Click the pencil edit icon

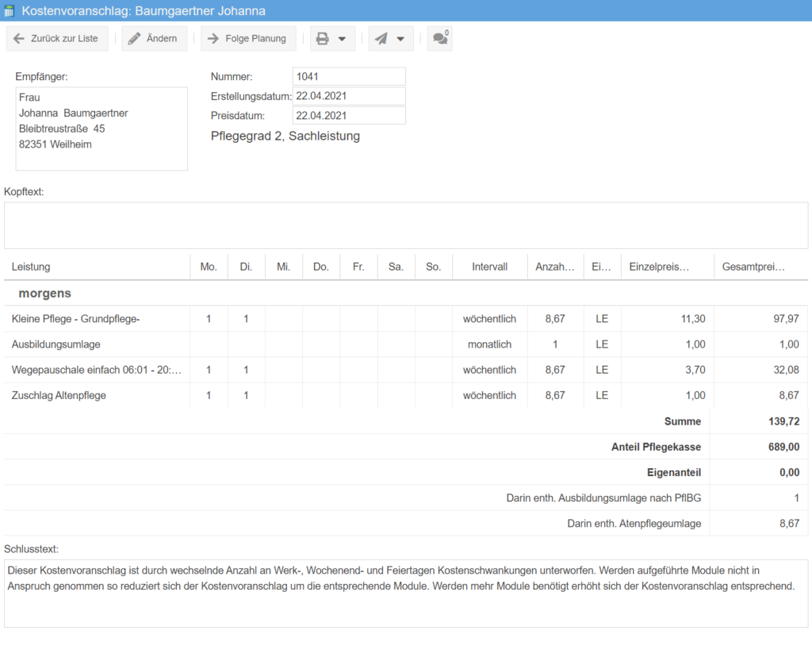[x=135, y=39]
